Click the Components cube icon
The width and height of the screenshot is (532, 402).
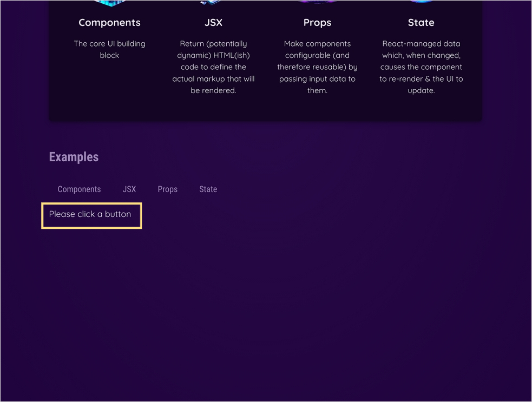(x=109, y=3)
